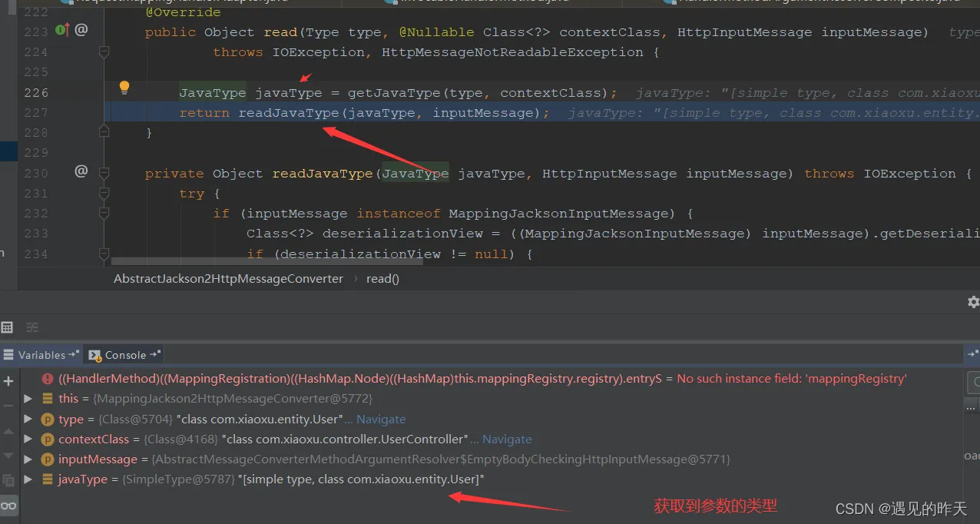Click the move watch down arrow
Viewport: 980px width, 524px height.
pos(8,456)
